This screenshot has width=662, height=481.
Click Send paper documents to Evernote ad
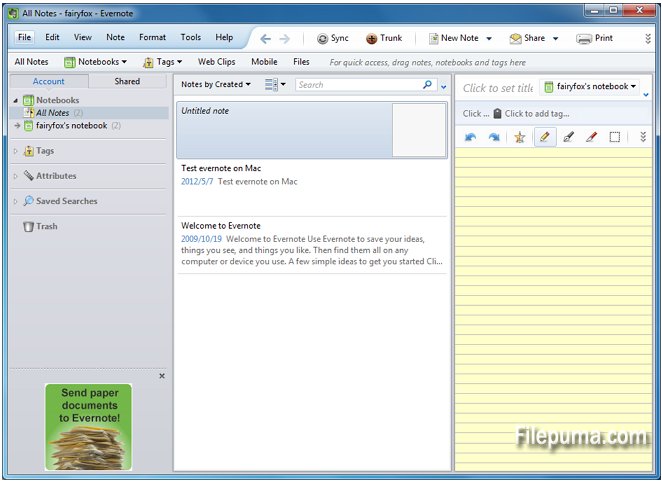pyautogui.click(x=89, y=427)
